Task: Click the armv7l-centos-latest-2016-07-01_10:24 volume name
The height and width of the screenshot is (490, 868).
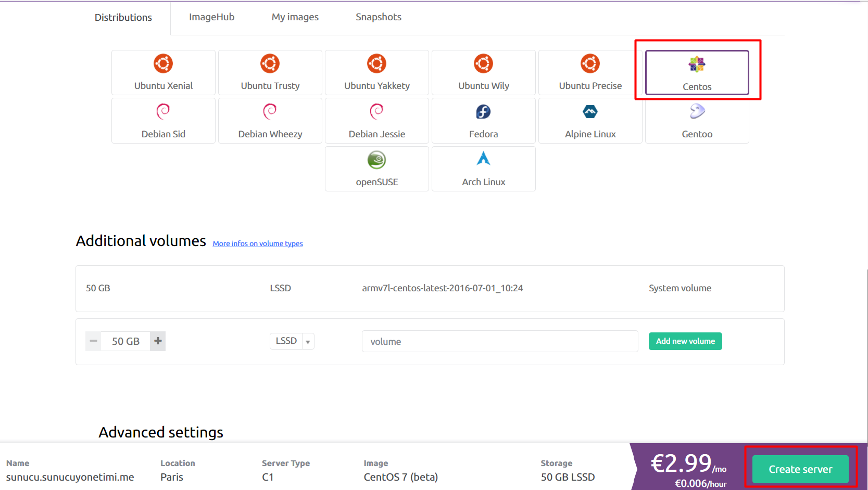Action: point(443,288)
